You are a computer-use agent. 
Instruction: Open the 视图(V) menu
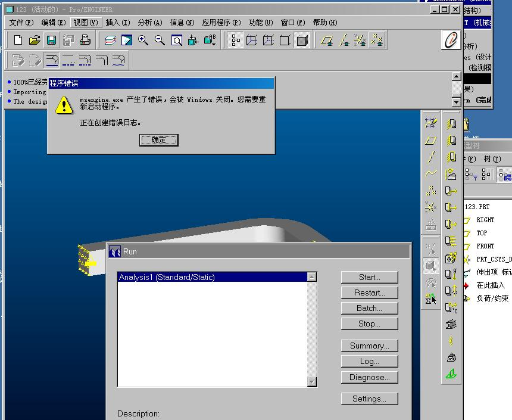86,23
